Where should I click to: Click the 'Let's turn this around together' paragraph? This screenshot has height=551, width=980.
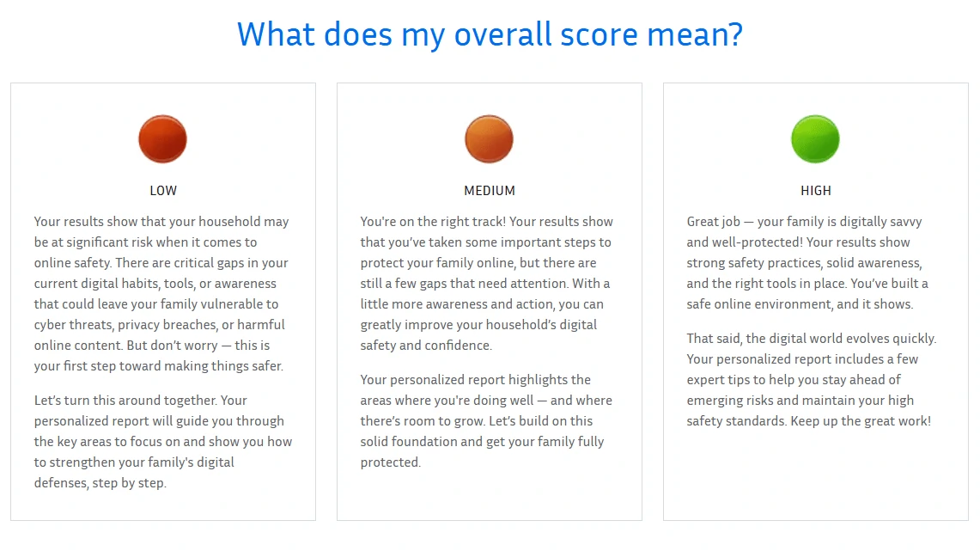(x=162, y=442)
